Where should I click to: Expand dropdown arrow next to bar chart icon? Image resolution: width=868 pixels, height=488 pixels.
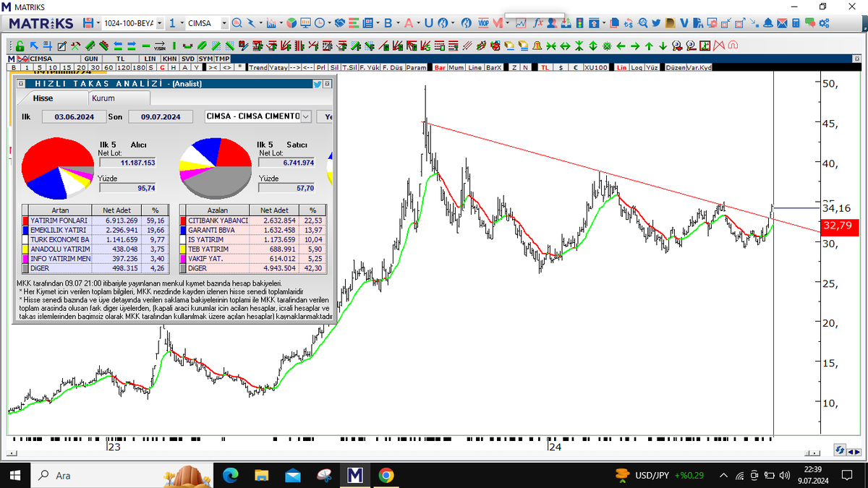(x=280, y=23)
